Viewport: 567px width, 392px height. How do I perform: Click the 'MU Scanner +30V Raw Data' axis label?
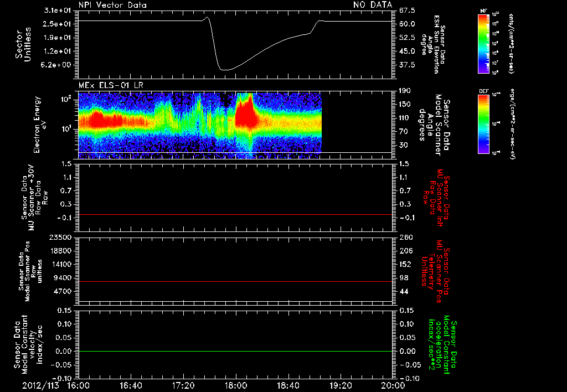[35, 198]
